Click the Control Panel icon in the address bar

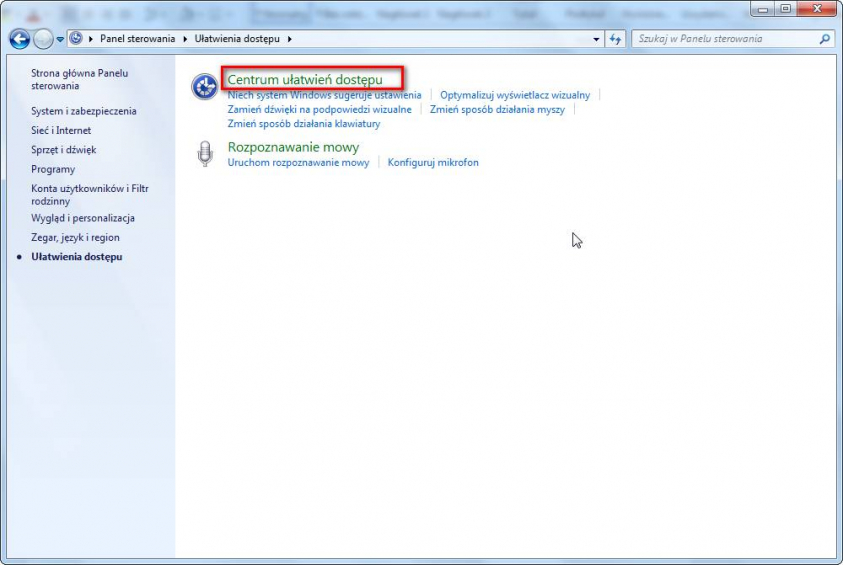point(76,38)
